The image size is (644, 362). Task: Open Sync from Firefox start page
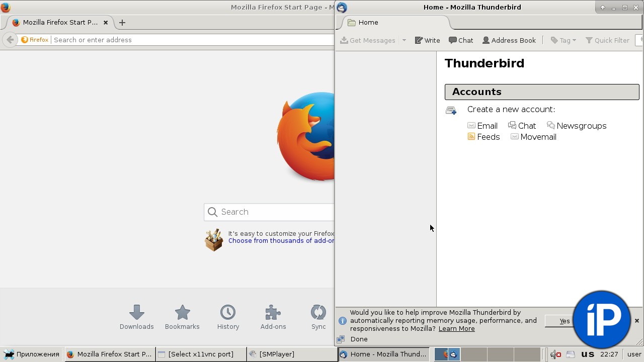(x=318, y=317)
